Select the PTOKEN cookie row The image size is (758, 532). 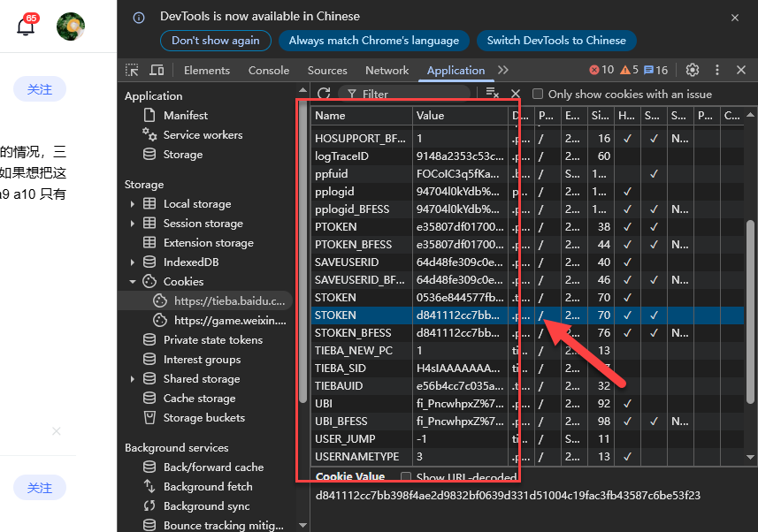coord(336,227)
